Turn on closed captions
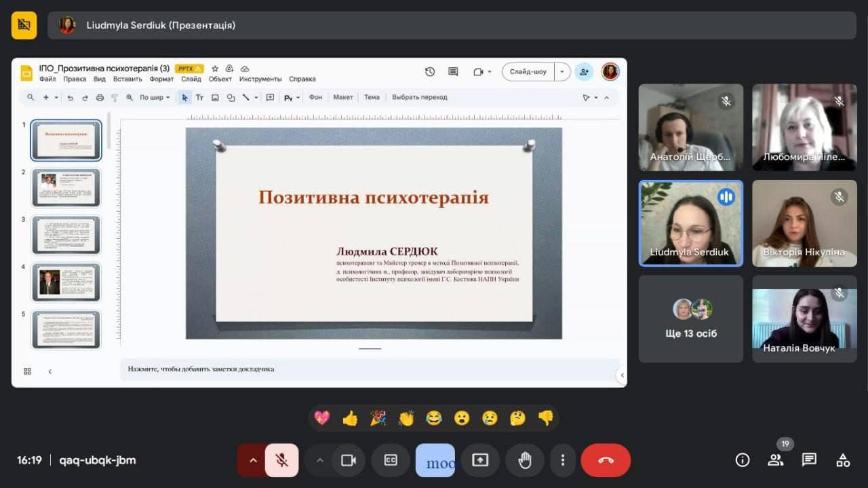Screen dimensions: 868x488 tap(391, 460)
